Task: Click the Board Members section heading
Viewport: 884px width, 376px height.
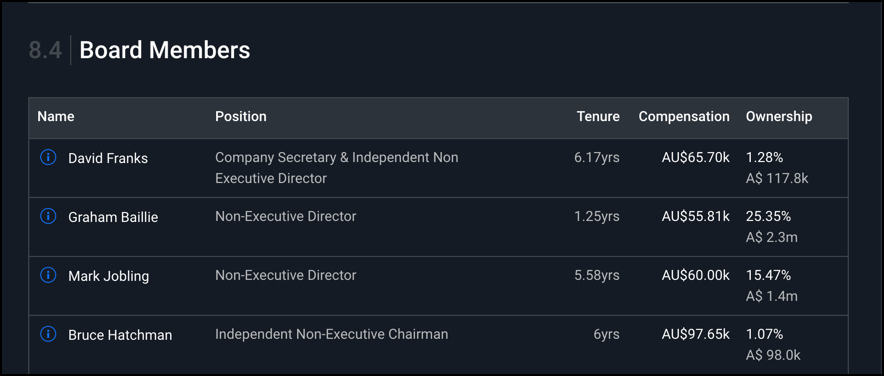Action: point(165,50)
